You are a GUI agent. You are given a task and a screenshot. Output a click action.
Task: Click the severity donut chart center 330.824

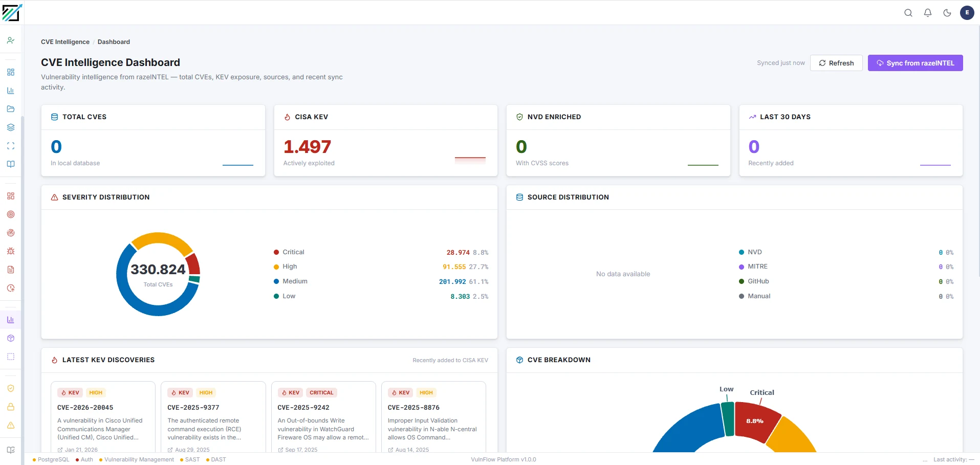(158, 270)
